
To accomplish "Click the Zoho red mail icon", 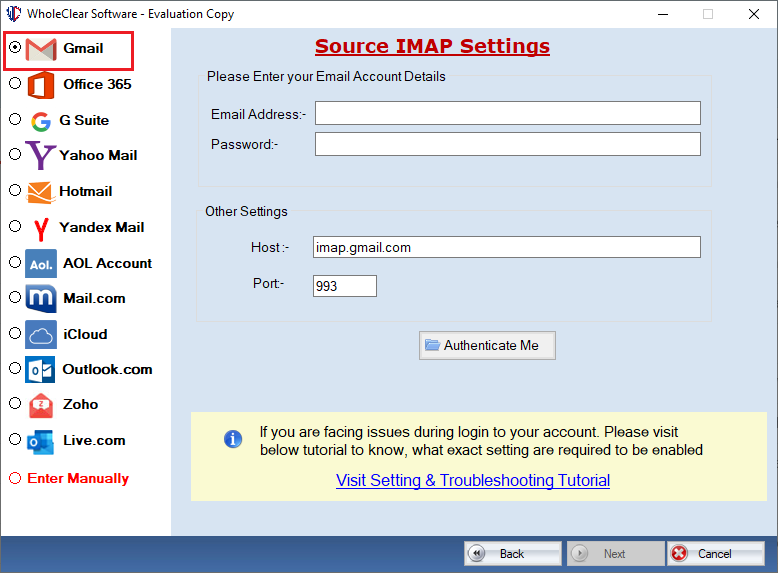I will [x=41, y=405].
